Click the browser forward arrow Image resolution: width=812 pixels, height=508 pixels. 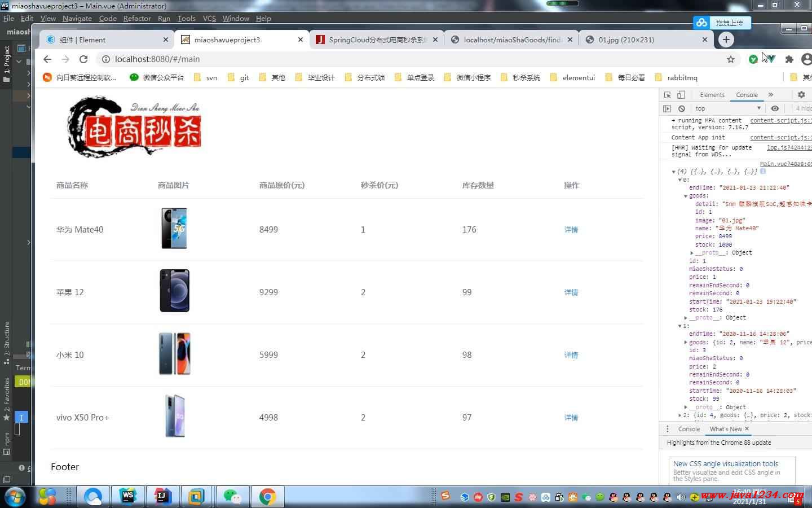click(65, 59)
